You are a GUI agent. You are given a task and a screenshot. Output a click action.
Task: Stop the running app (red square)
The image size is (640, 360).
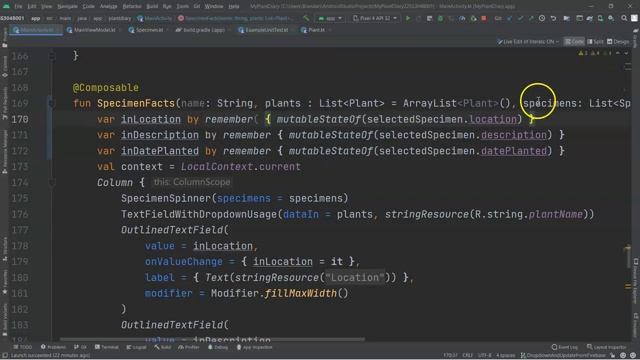[x=484, y=18]
